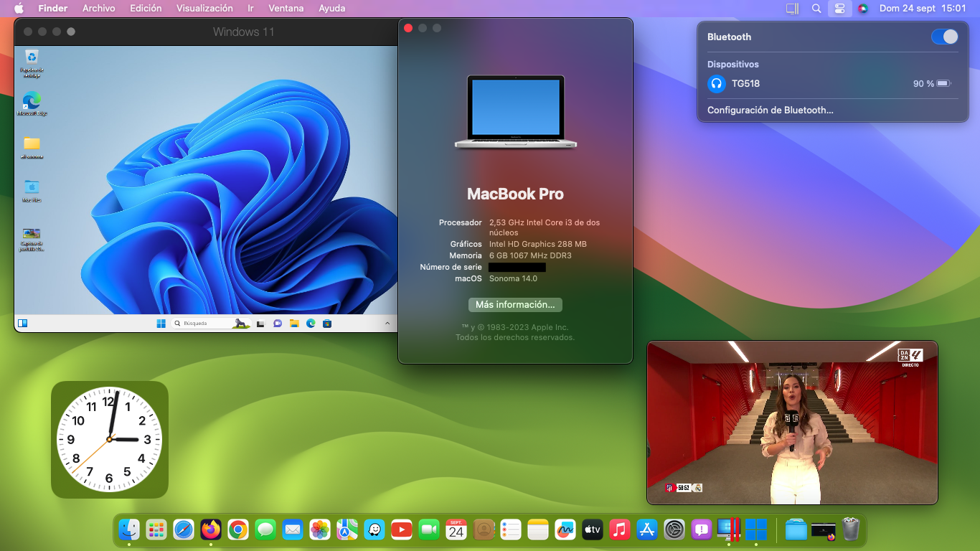Select the yellow folder on Windows desktop
980x551 pixels.
coord(32,147)
